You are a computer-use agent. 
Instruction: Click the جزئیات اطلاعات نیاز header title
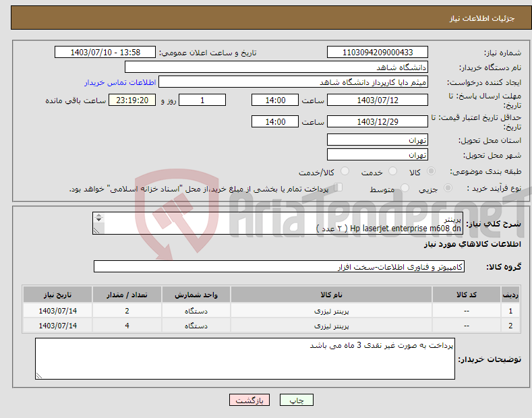(482, 18)
